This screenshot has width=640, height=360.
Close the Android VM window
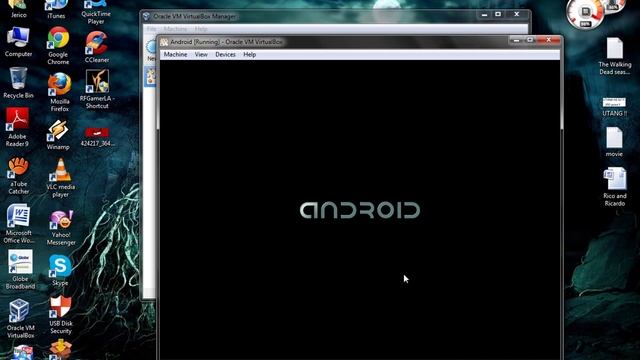549,40
